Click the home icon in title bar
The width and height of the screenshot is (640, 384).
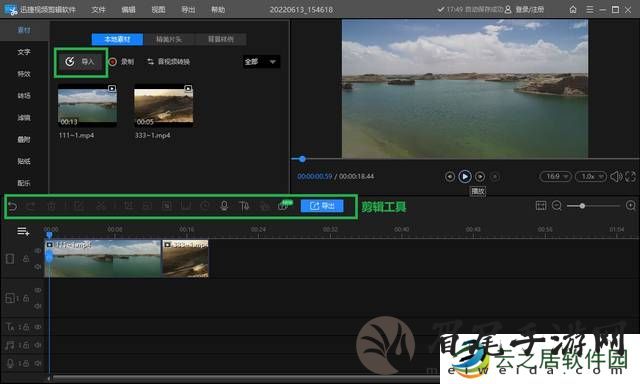click(x=573, y=9)
